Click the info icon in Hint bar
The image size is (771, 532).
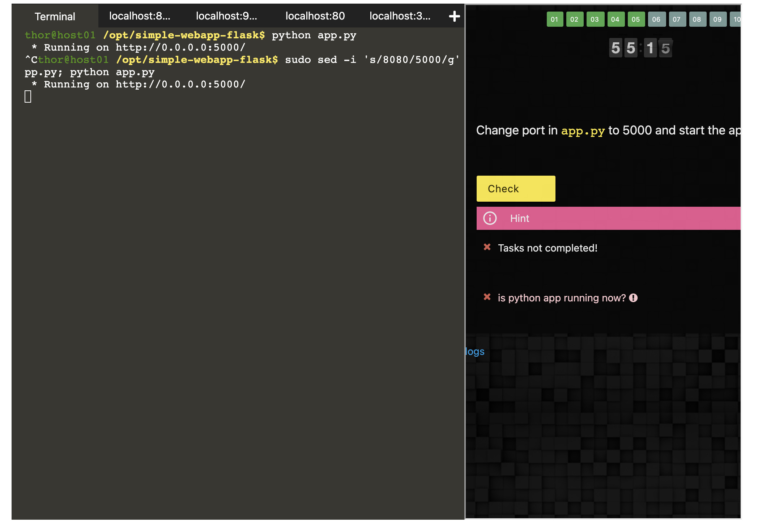490,218
